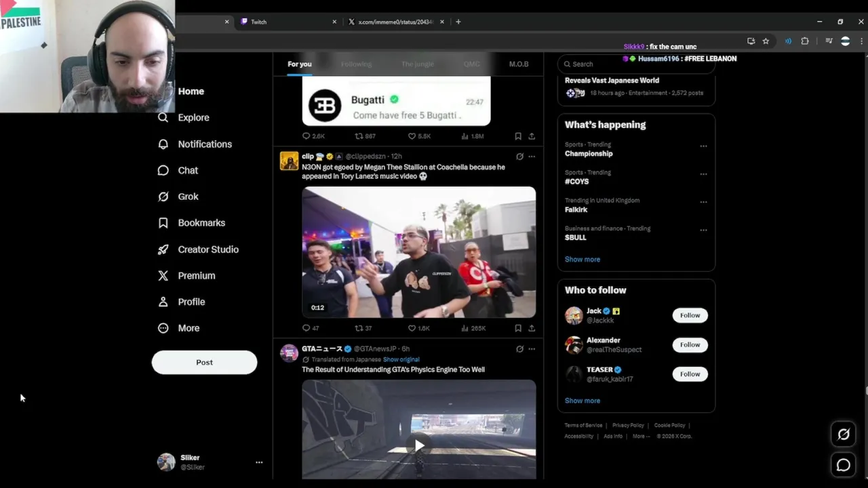Viewport: 868px width, 488px height.
Task: Open more options on clip post
Action: (532, 157)
